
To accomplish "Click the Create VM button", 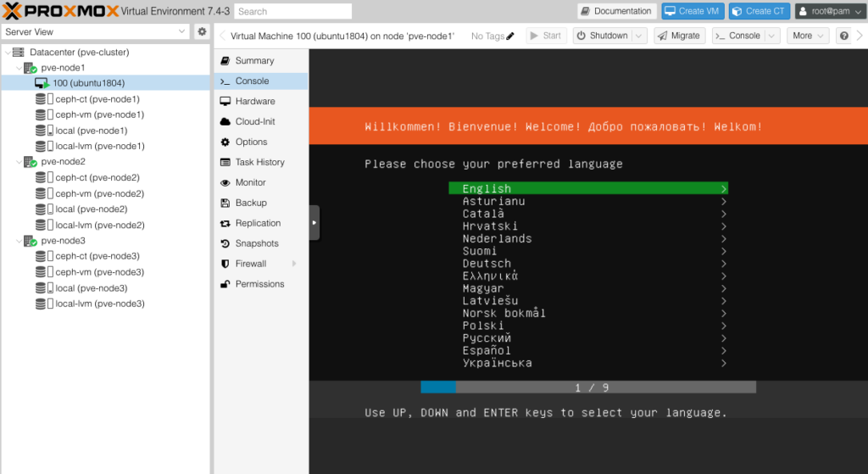I will 693,11.
